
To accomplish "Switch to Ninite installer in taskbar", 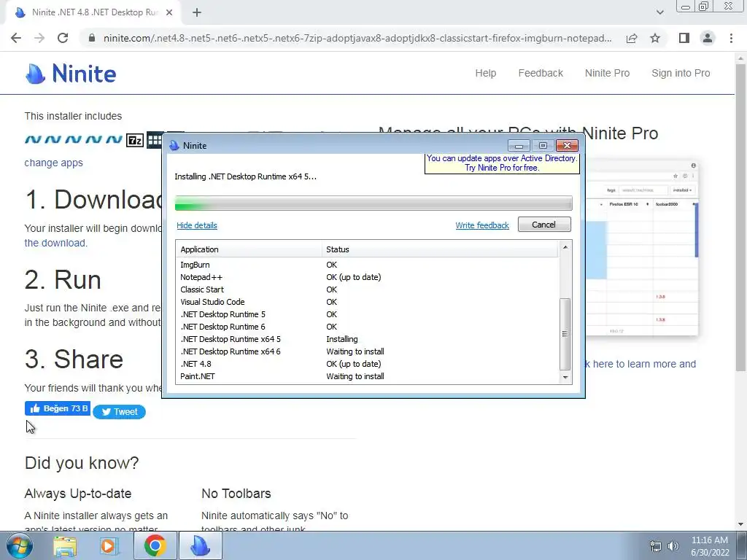I will pos(200,545).
